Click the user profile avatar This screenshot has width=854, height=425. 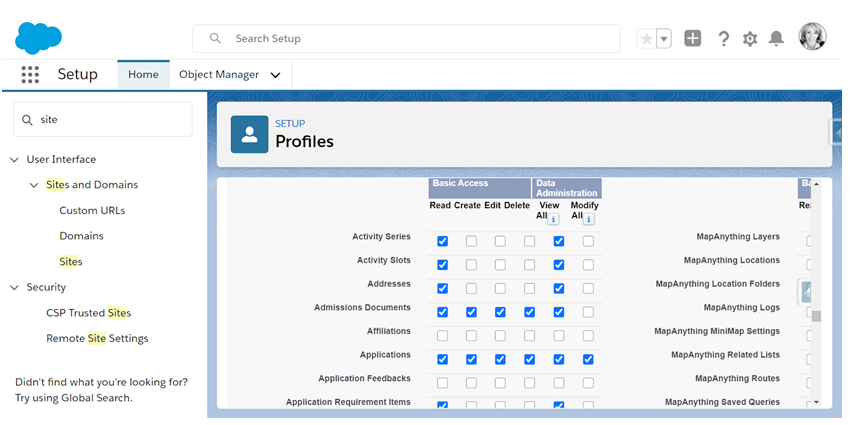click(812, 38)
